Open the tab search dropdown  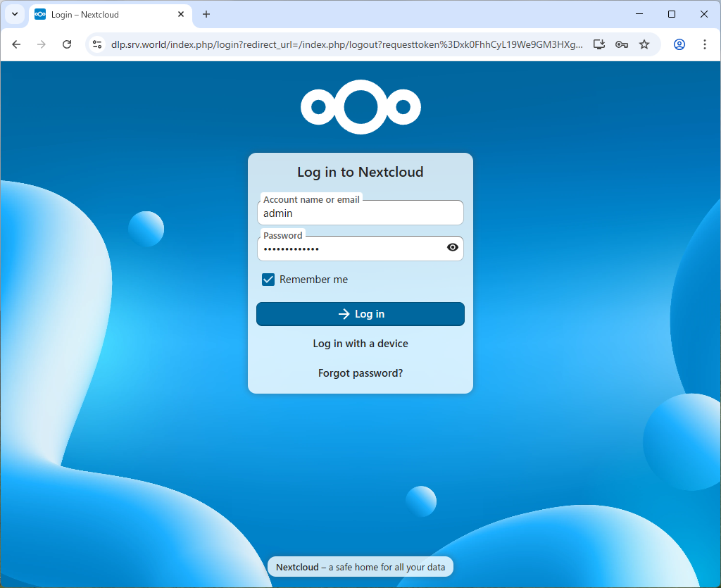coord(15,14)
